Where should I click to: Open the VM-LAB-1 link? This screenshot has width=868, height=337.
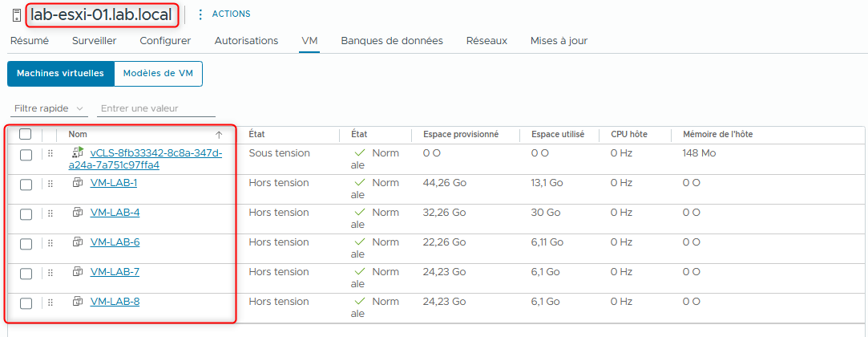[x=114, y=182]
